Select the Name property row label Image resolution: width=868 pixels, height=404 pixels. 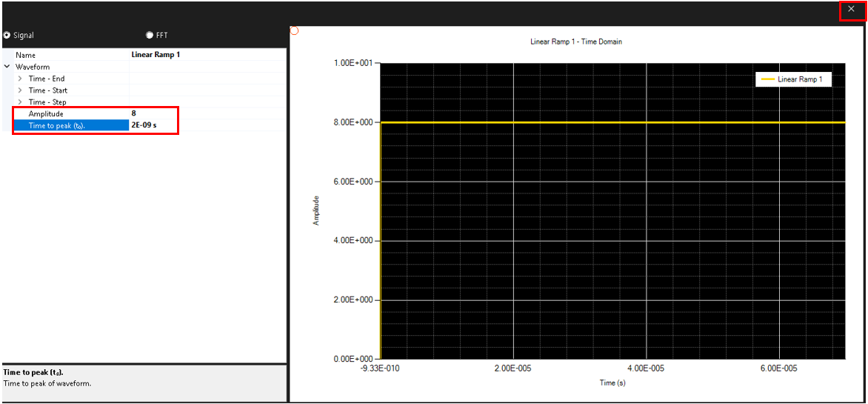26,55
